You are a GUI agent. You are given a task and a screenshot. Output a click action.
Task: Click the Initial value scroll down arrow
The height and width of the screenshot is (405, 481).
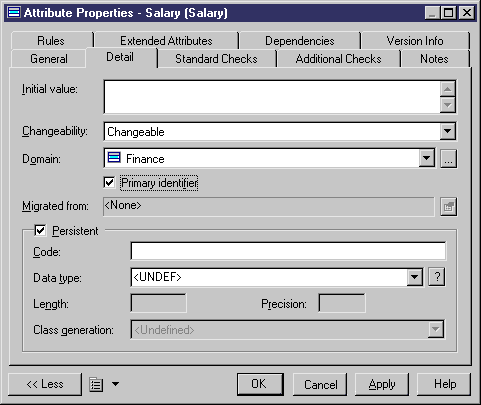(447, 105)
